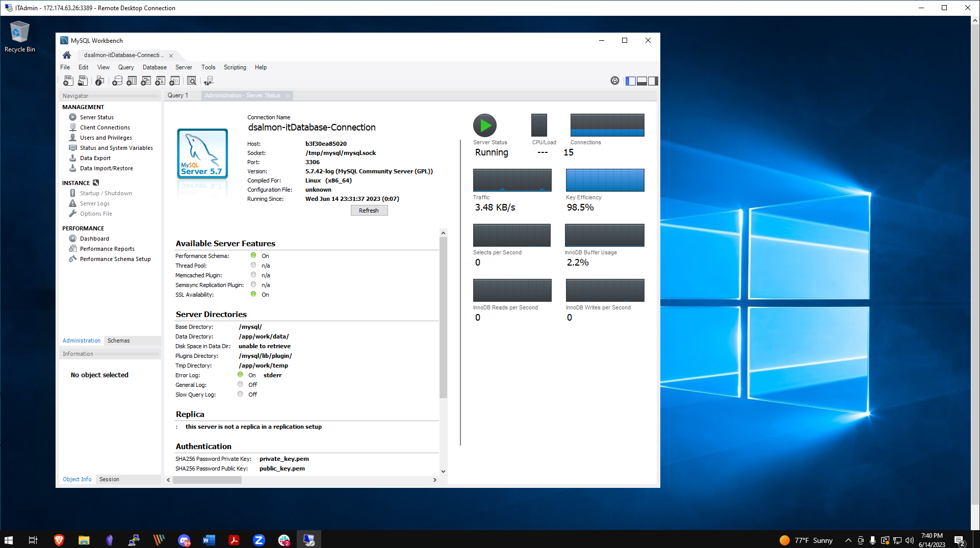Click the Slow Query Log Off indicator
The image size is (980, 548).
point(240,394)
